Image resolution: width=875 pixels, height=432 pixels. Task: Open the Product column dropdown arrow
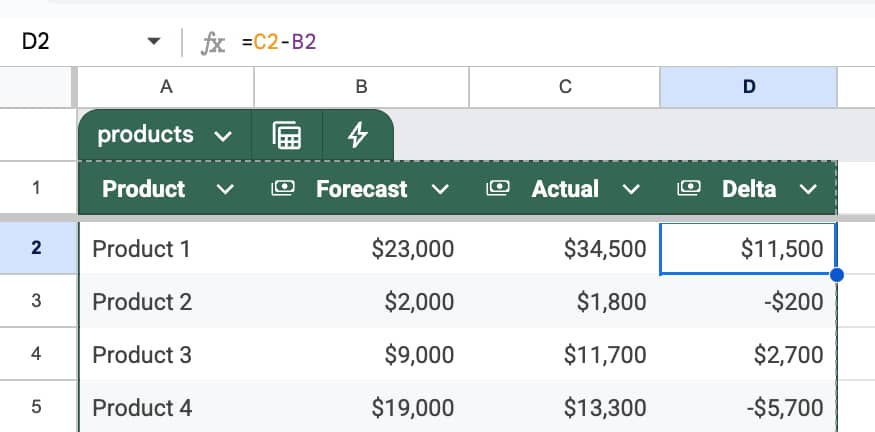coord(225,189)
